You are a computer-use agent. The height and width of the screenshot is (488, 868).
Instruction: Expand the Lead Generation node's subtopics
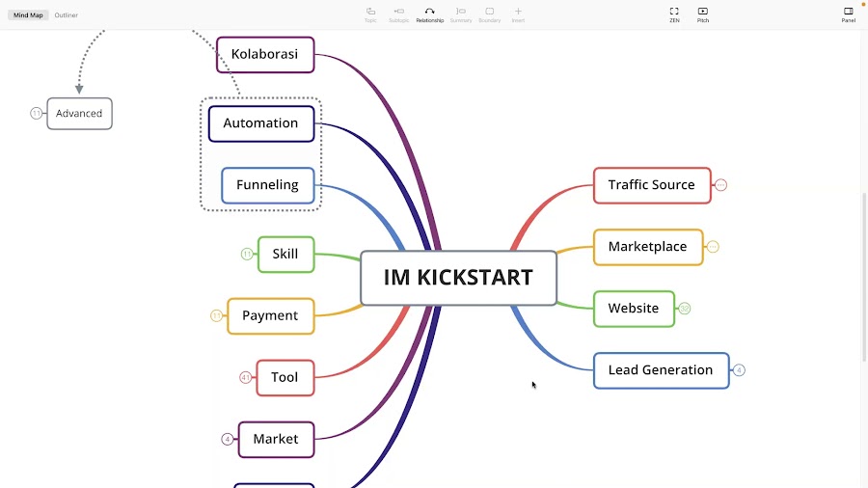click(739, 370)
